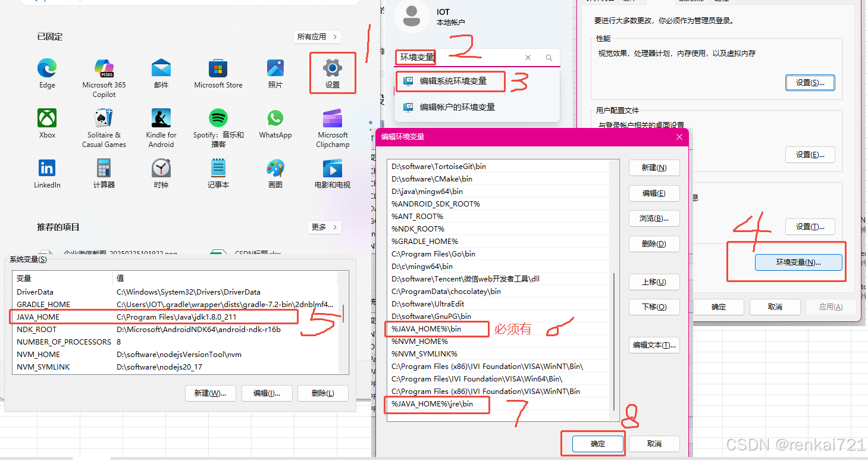This screenshot has width=868, height=460.
Task: Open 设置 gear icon in Start menu
Action: pos(333,73)
